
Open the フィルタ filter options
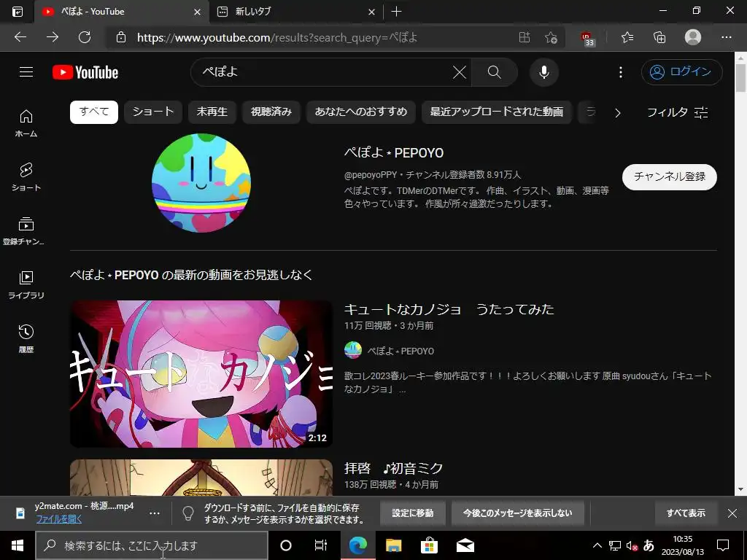(x=678, y=112)
